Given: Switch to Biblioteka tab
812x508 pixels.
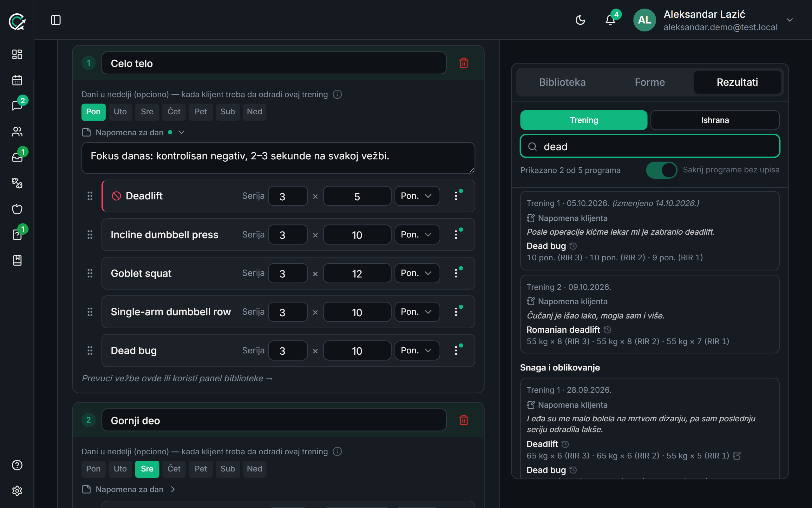Looking at the screenshot, I should point(562,82).
